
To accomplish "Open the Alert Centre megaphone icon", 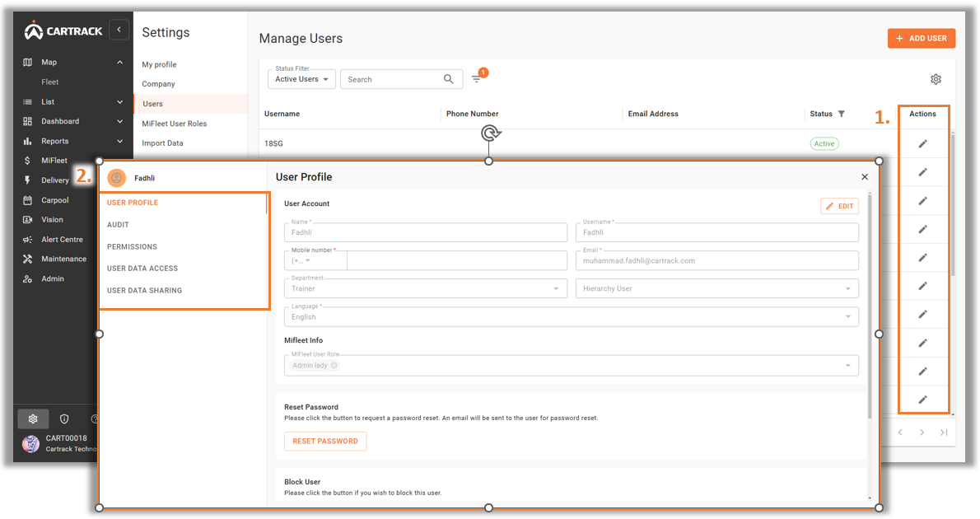I will point(27,240).
